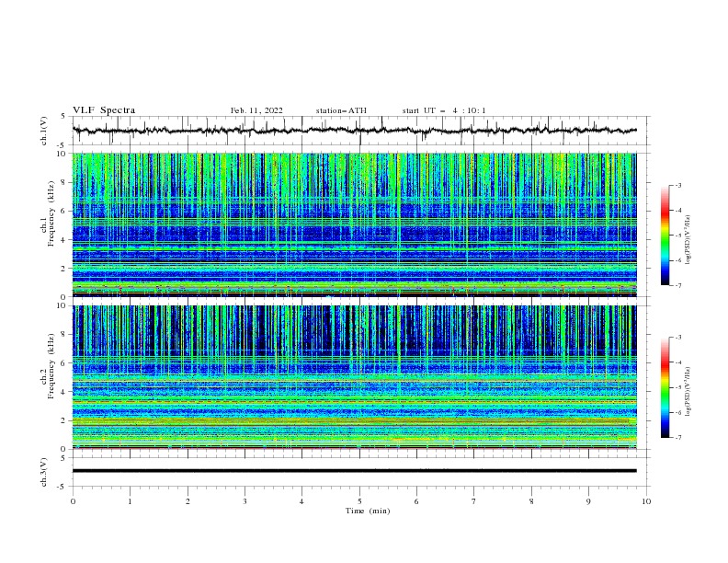Click the 'start UT = 4 :10: 1' label
Image resolution: width=728 pixels, height=563 pixels.
point(443,110)
